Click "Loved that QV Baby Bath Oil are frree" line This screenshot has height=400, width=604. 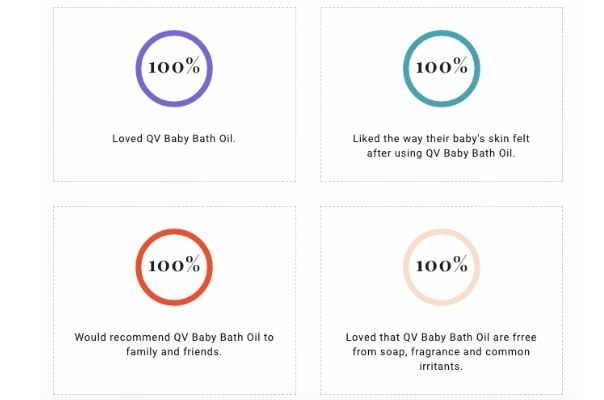pos(441,337)
